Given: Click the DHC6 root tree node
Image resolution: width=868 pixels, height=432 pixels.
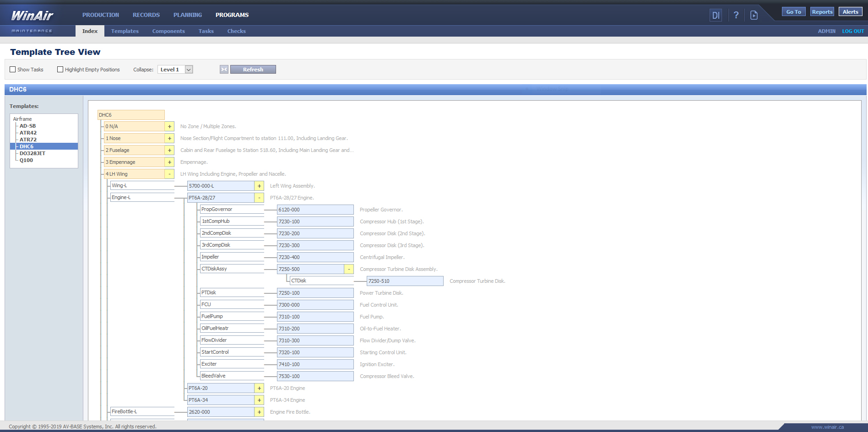Looking at the screenshot, I should pyautogui.click(x=131, y=115).
